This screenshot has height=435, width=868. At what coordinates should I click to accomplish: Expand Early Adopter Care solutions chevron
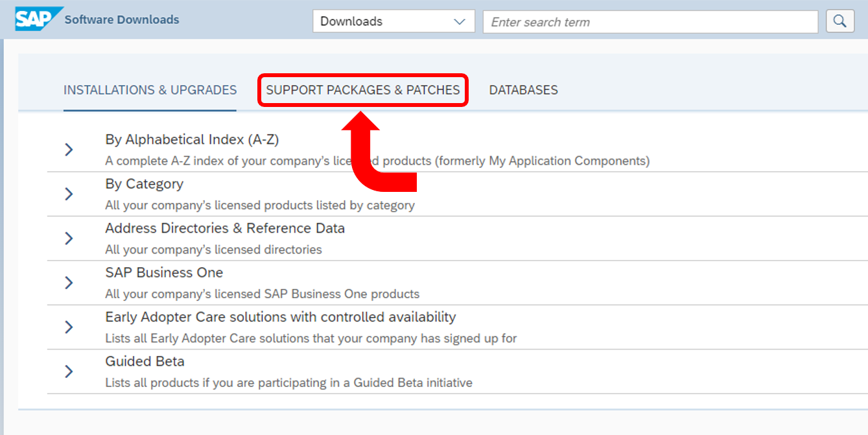click(69, 327)
